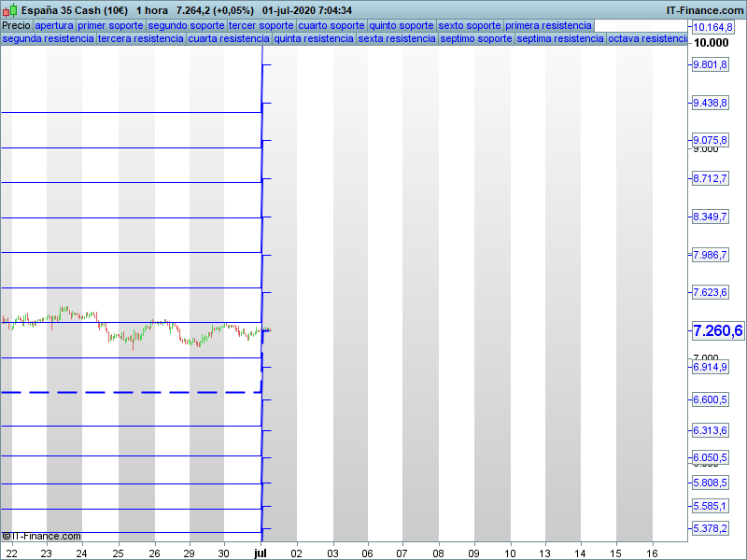The width and height of the screenshot is (747, 560).
Task: Select the primer soporte label
Action: (110, 25)
